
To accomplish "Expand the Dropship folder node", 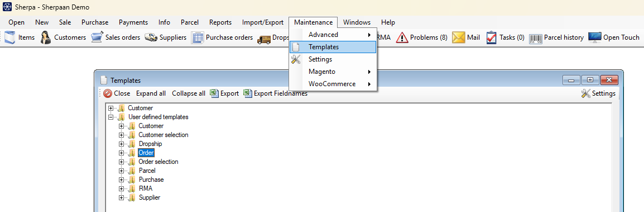I will point(121,144).
